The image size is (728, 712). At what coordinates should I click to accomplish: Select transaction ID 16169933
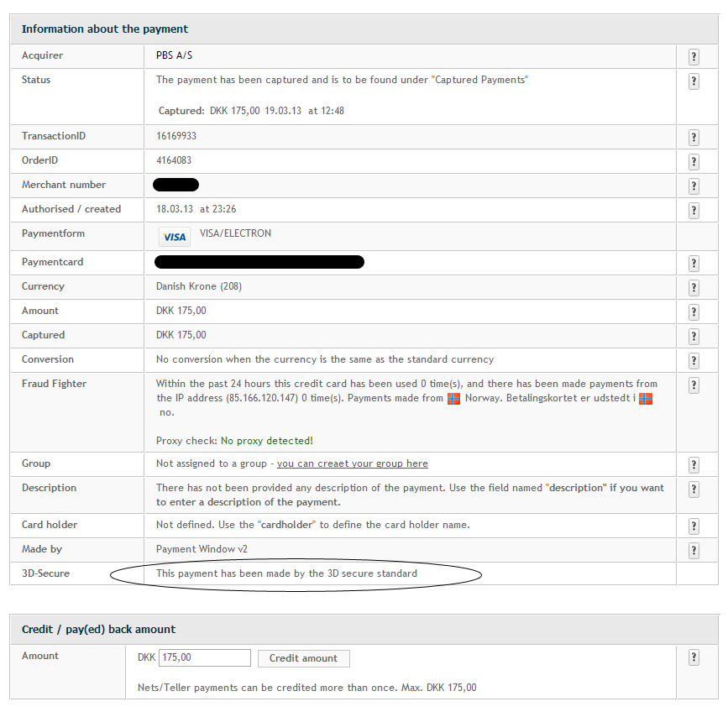(176, 136)
